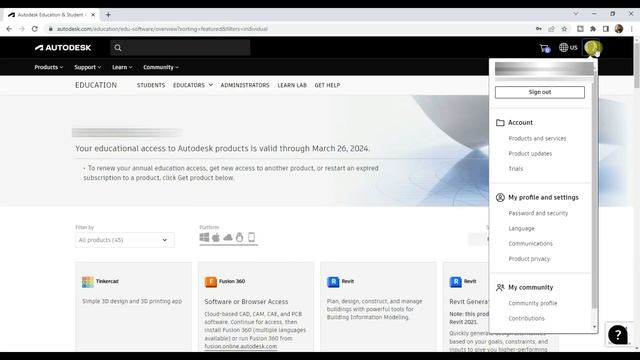Click the Sign out button

(540, 92)
